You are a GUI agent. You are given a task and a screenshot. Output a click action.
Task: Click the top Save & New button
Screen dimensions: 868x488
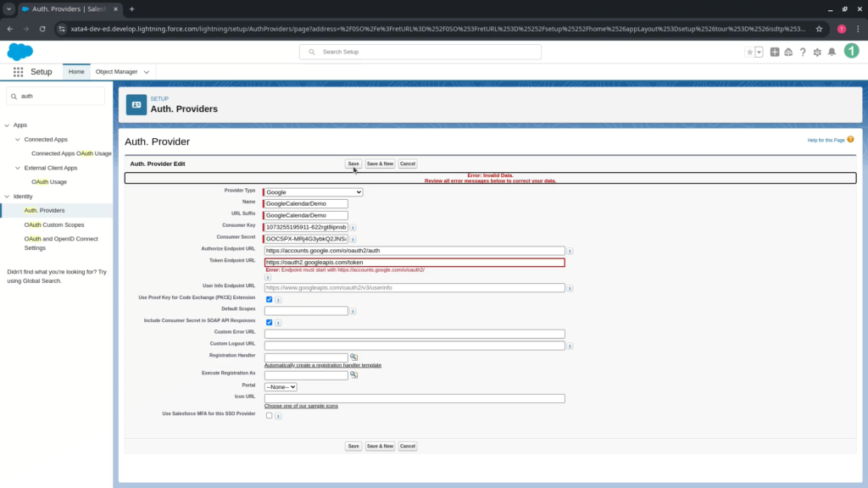[380, 164]
